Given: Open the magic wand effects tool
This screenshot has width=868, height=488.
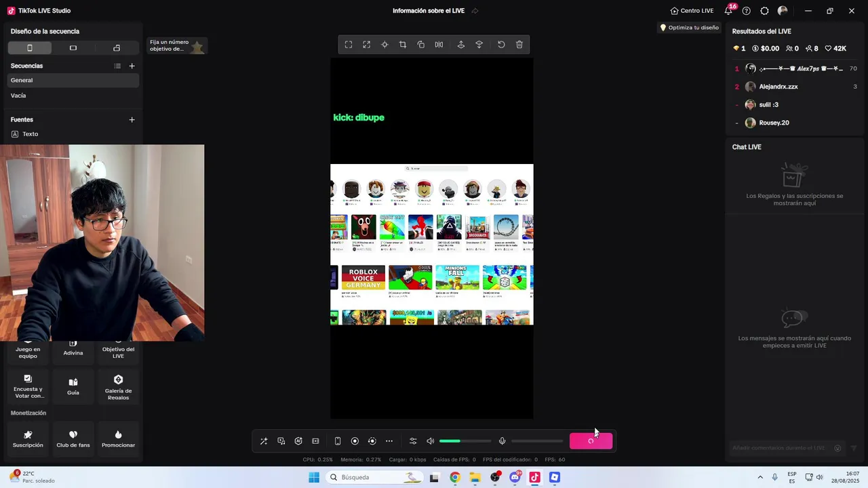Looking at the screenshot, I should 264,441.
